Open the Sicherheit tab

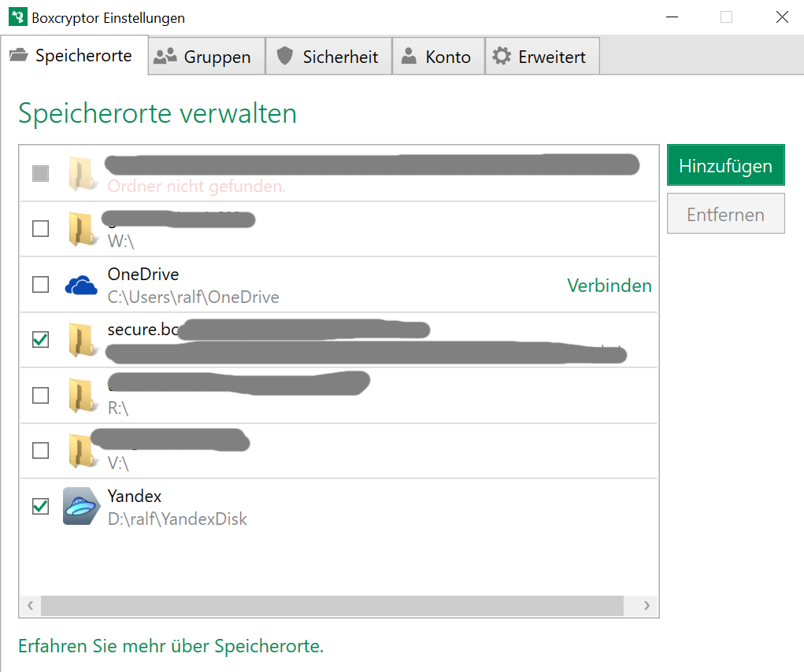click(328, 57)
